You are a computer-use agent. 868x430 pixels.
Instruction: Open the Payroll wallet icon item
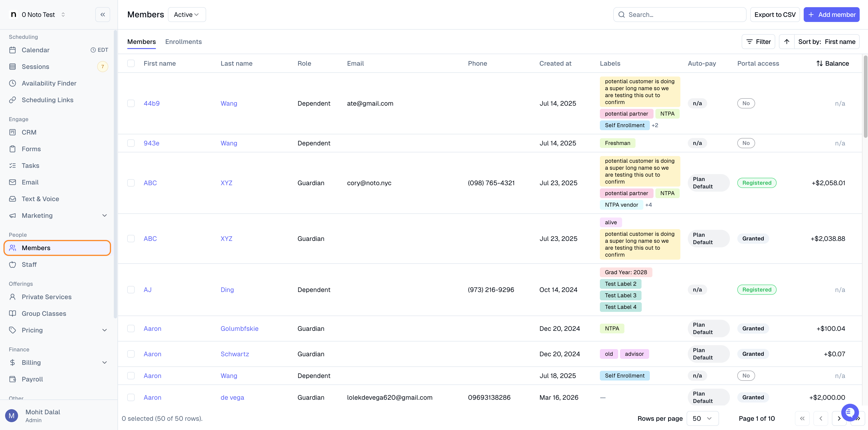pos(12,379)
